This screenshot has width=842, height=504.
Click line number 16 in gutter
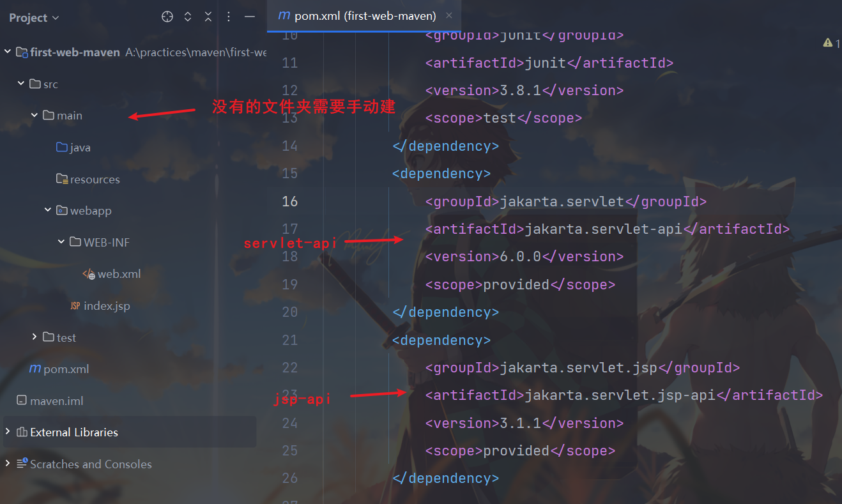click(290, 201)
